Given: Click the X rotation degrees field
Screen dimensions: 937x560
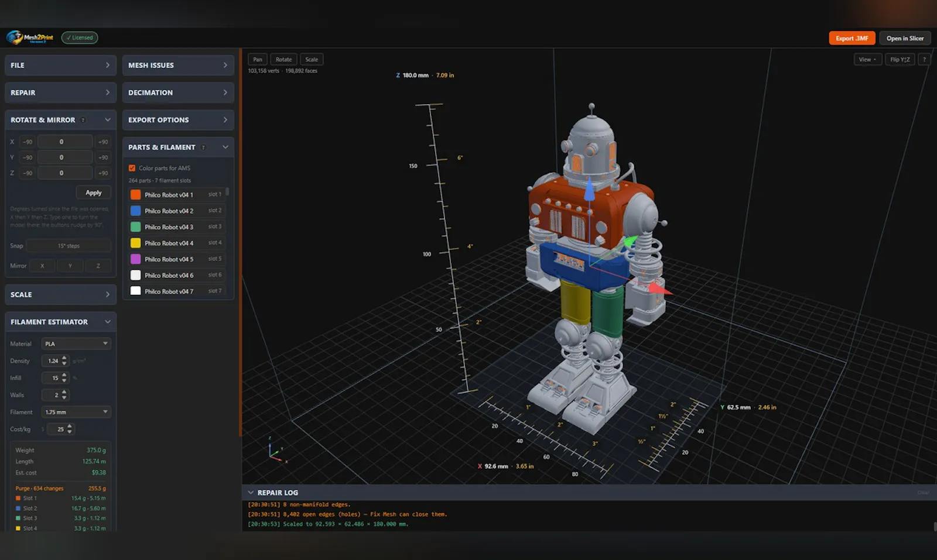Looking at the screenshot, I should tap(65, 142).
